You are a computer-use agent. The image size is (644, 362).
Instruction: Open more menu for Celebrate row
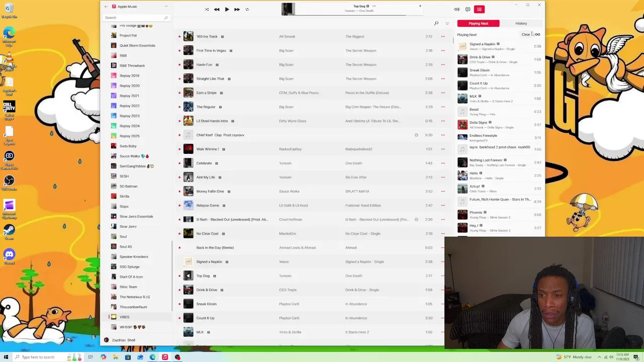click(x=443, y=163)
